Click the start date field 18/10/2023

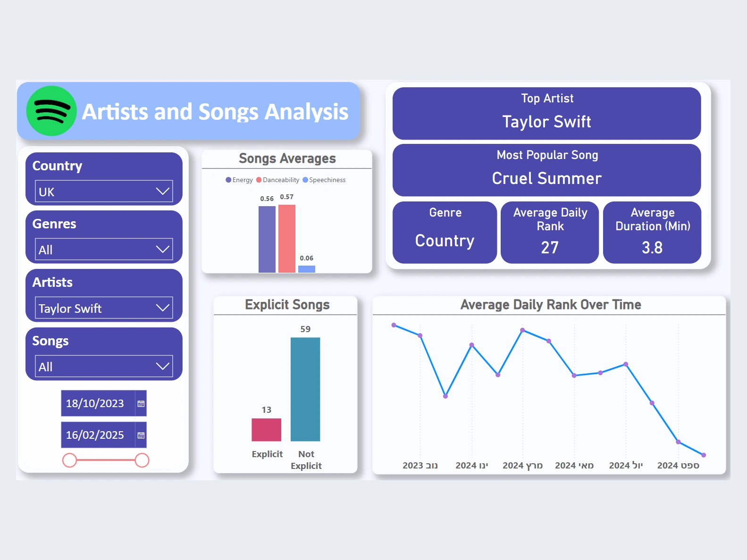click(x=98, y=403)
